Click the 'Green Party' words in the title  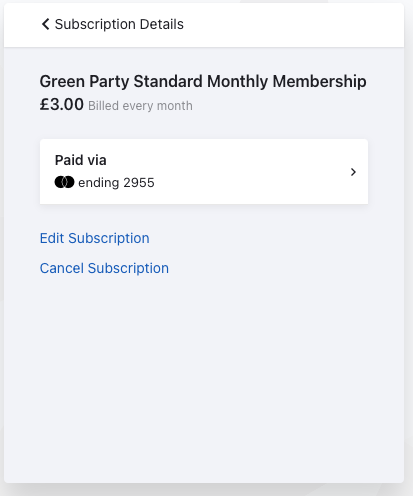pyautogui.click(x=84, y=82)
